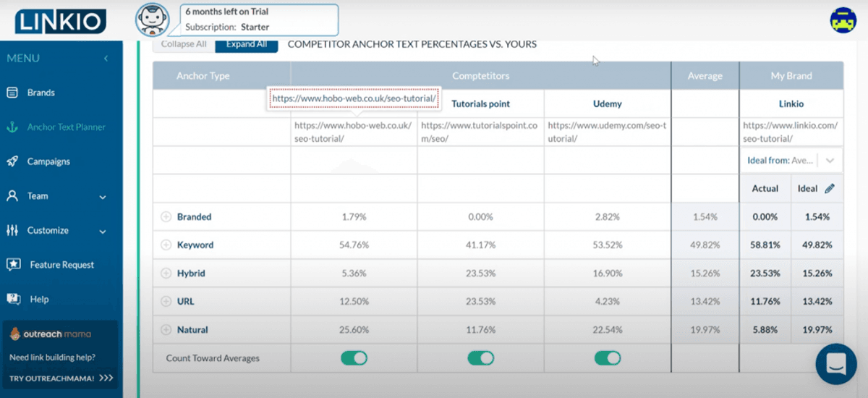Open the user profile avatar at top right

[x=843, y=20]
